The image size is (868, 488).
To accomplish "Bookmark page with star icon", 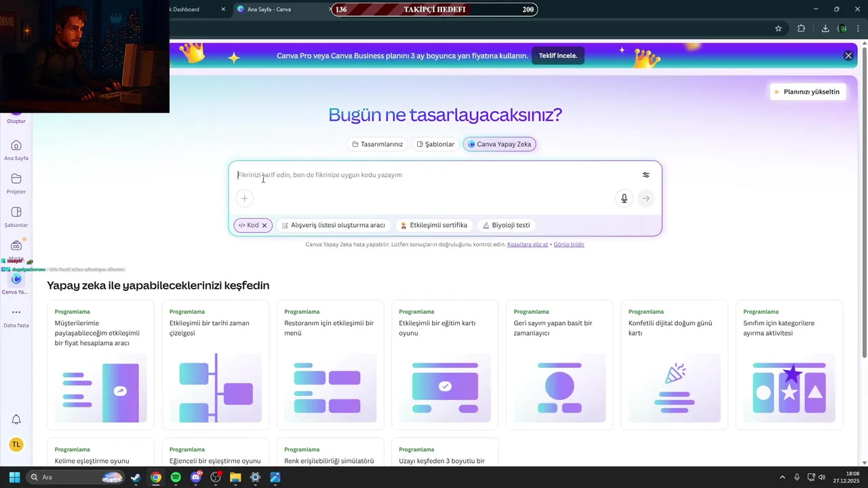I will [778, 28].
